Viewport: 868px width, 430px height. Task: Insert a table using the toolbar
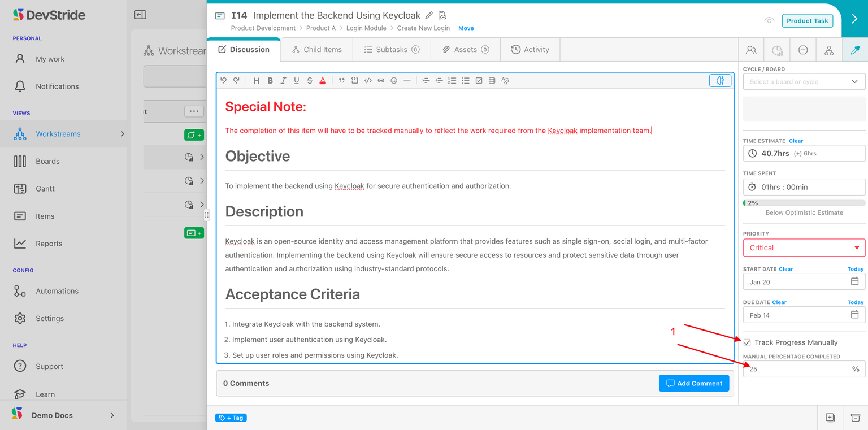(x=492, y=81)
